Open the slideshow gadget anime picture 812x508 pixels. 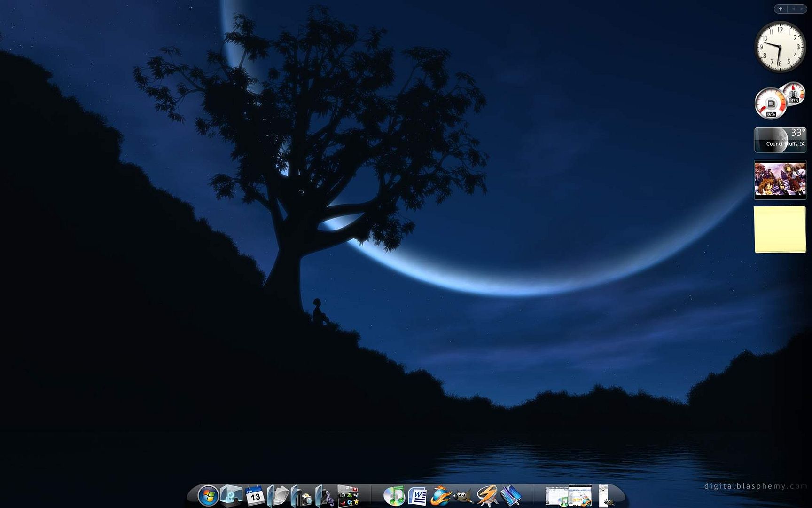(x=780, y=180)
